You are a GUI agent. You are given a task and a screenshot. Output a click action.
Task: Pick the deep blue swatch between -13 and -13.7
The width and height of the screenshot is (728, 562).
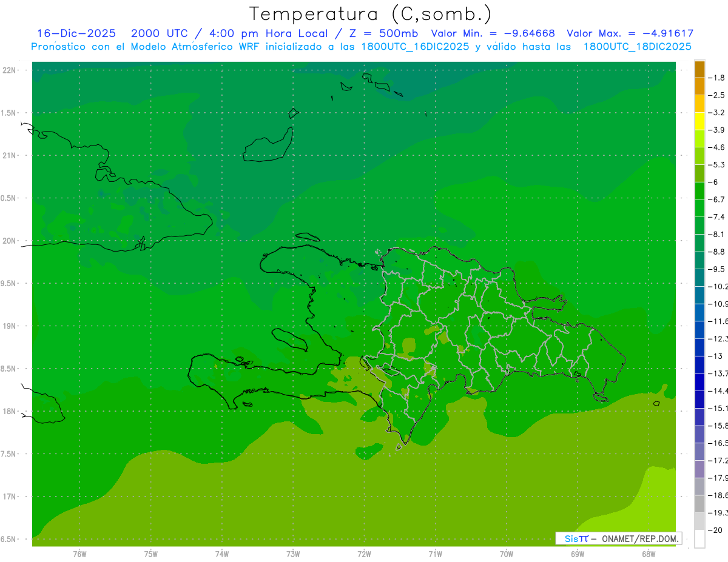click(x=699, y=364)
